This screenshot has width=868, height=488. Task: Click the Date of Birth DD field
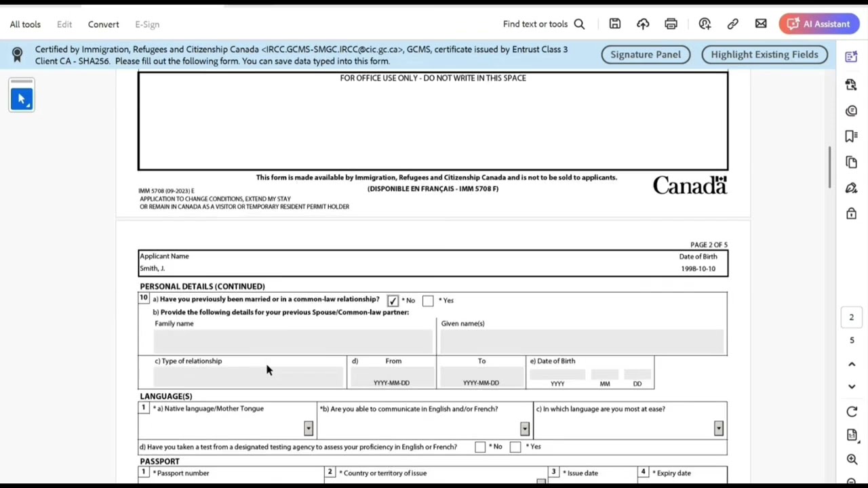coord(637,374)
